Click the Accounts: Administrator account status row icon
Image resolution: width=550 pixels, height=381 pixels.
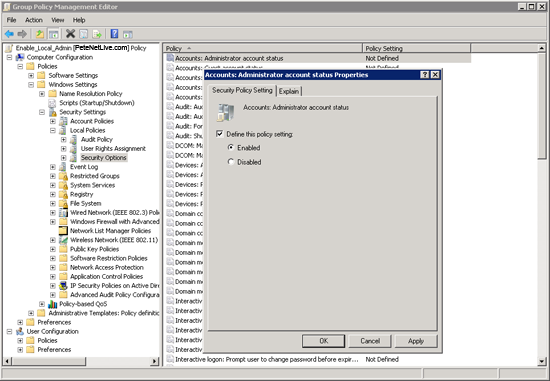tap(170, 58)
